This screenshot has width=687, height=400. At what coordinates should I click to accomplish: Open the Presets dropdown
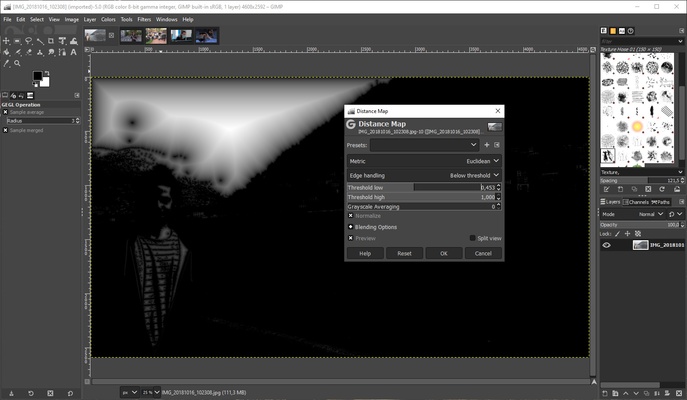pos(424,145)
